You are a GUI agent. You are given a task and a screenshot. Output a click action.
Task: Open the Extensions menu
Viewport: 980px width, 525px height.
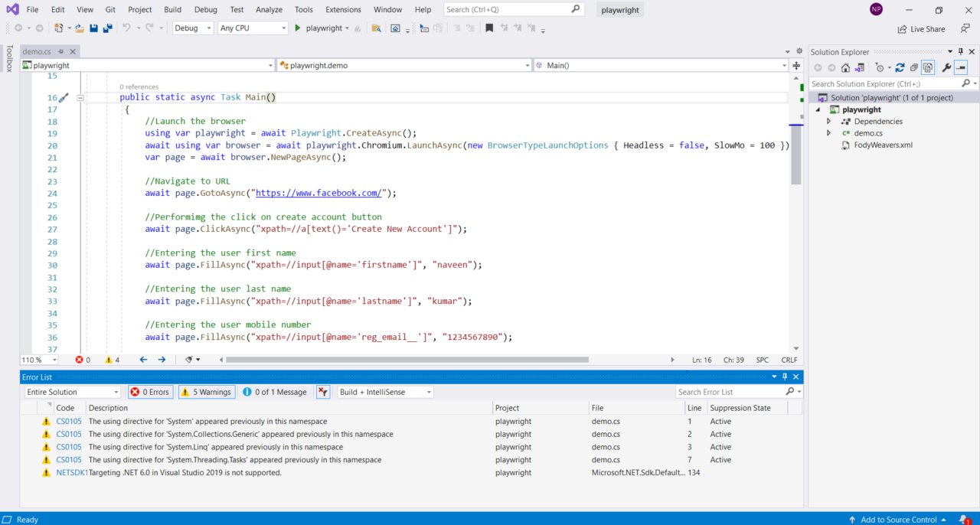(x=343, y=10)
